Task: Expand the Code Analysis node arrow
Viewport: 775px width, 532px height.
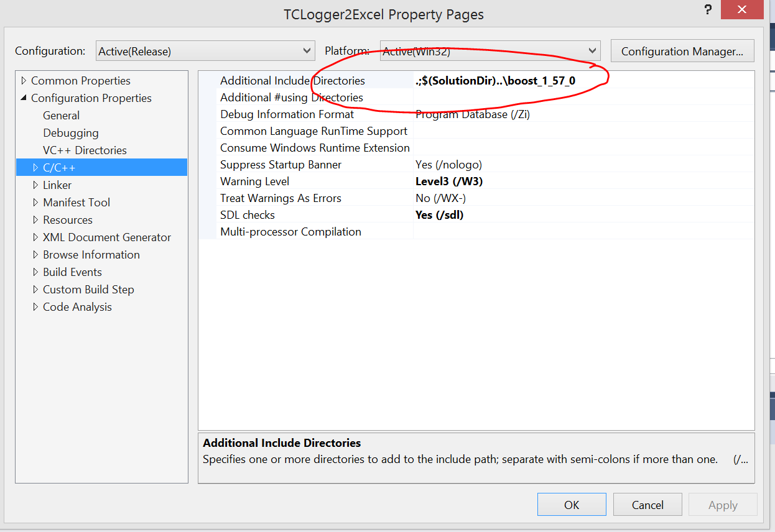Action: (x=35, y=307)
